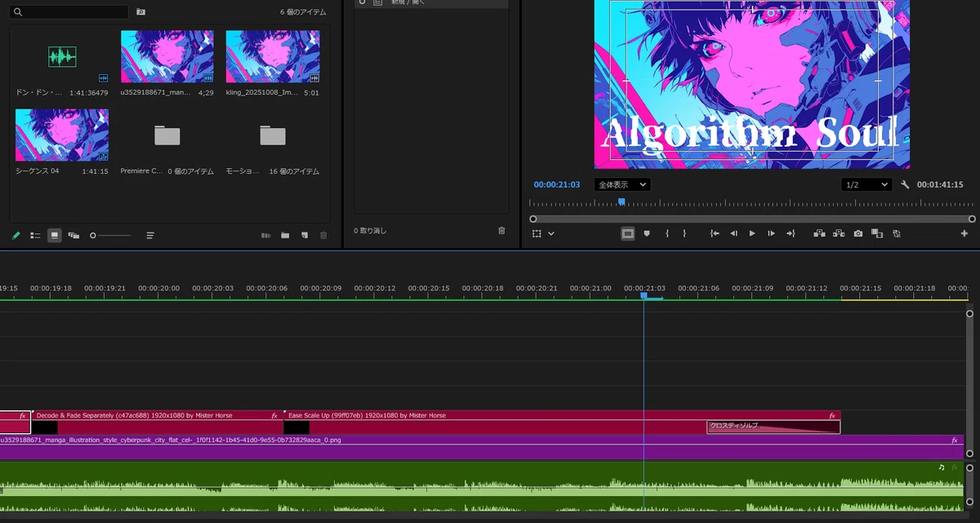The height and width of the screenshot is (523, 980).
Task: Click fx badge on manga illustration clip
Action: 955,441
